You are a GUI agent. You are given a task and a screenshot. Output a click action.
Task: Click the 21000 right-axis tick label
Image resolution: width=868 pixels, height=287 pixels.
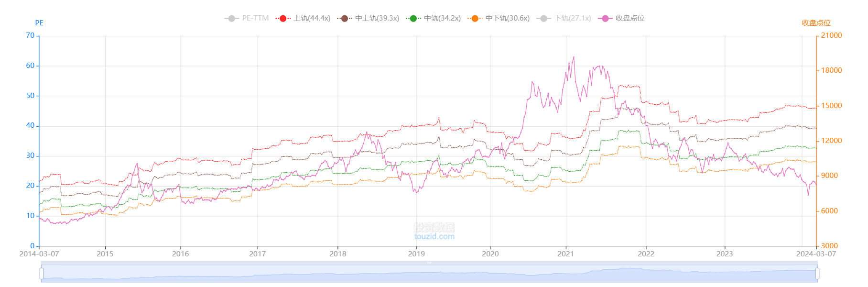pos(831,35)
